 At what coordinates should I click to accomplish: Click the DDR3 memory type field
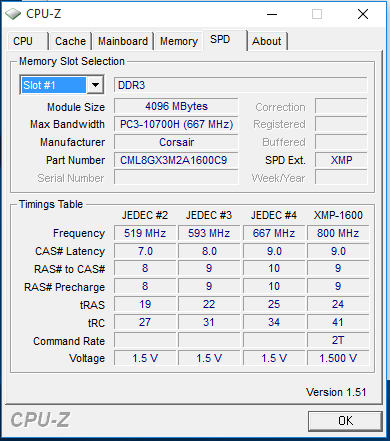(x=241, y=85)
